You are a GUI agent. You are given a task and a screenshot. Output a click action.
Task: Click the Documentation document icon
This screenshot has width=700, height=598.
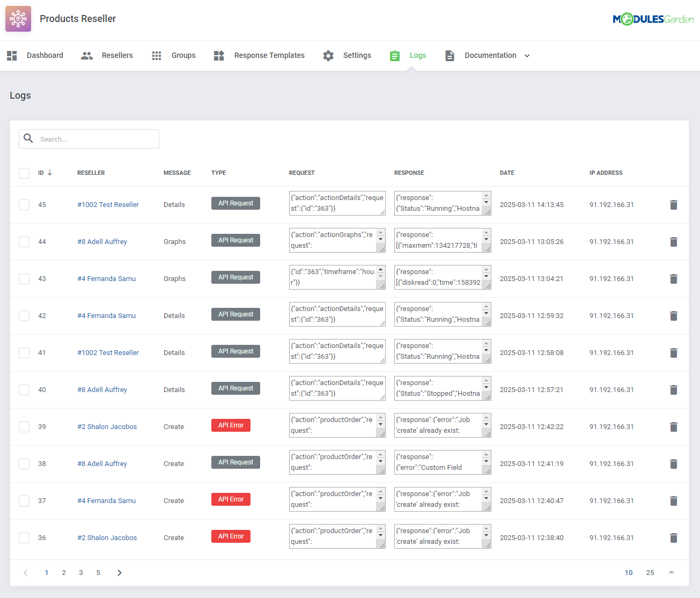tap(450, 55)
